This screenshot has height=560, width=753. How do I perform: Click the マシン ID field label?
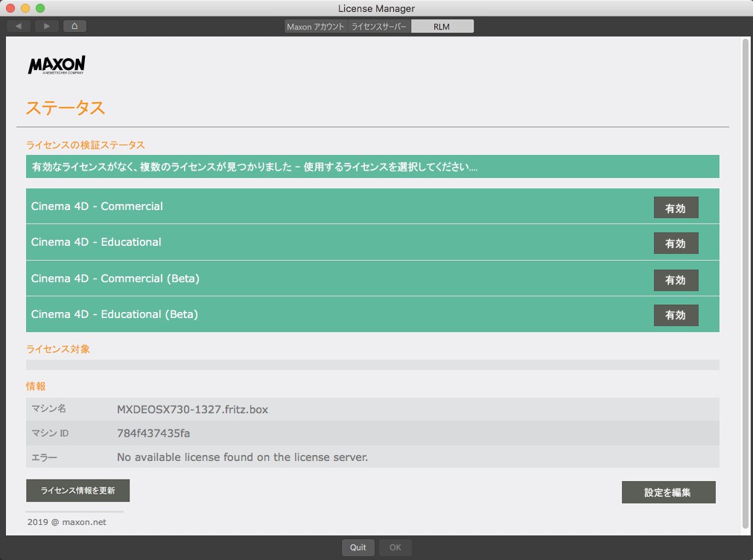50,433
